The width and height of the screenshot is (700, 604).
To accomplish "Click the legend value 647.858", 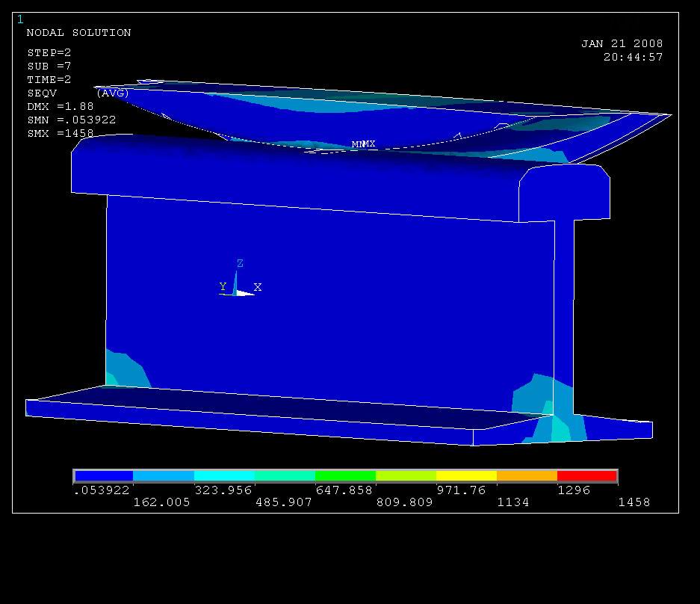I will point(344,490).
